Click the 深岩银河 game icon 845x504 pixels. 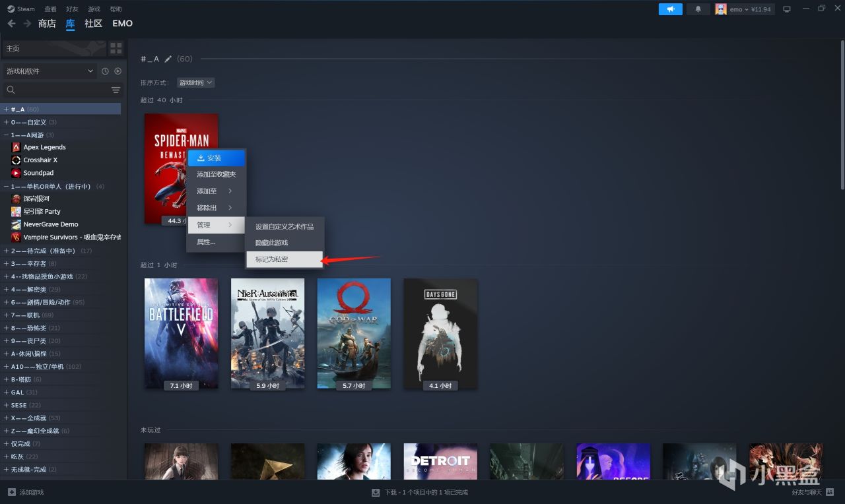coord(17,199)
